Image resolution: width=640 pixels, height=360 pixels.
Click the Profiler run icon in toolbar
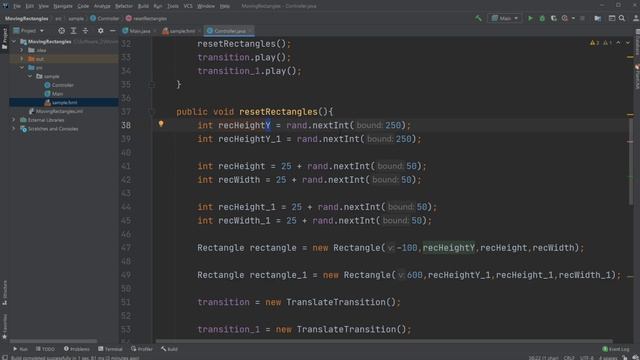[565, 18]
